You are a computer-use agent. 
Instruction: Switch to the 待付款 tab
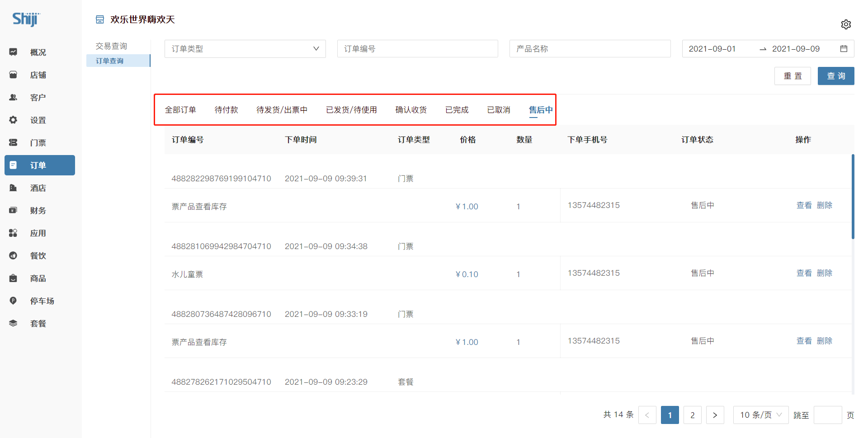(x=226, y=110)
